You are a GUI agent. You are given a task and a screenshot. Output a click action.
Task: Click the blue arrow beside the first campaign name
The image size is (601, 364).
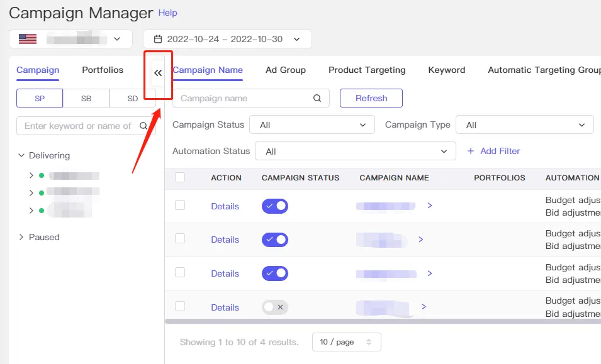(429, 206)
